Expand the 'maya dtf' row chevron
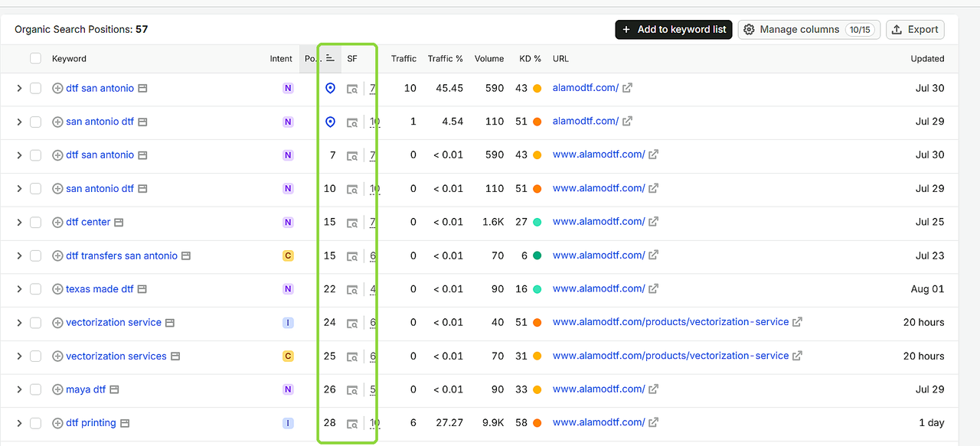This screenshot has height=446, width=980. (19, 389)
